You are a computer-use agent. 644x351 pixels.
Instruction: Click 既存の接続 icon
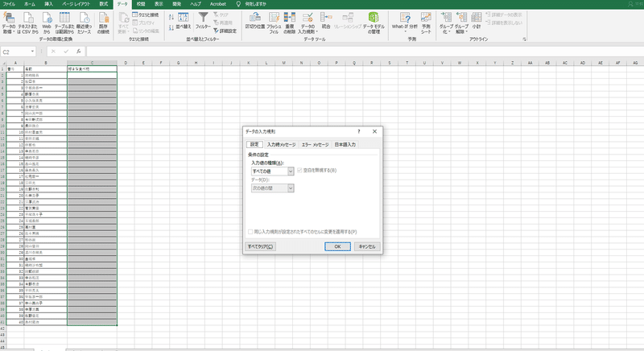[x=104, y=23]
